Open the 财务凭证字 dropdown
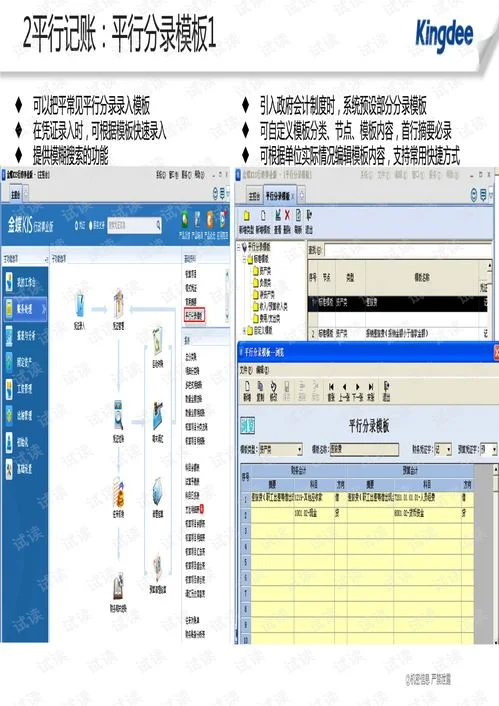 click(x=448, y=449)
